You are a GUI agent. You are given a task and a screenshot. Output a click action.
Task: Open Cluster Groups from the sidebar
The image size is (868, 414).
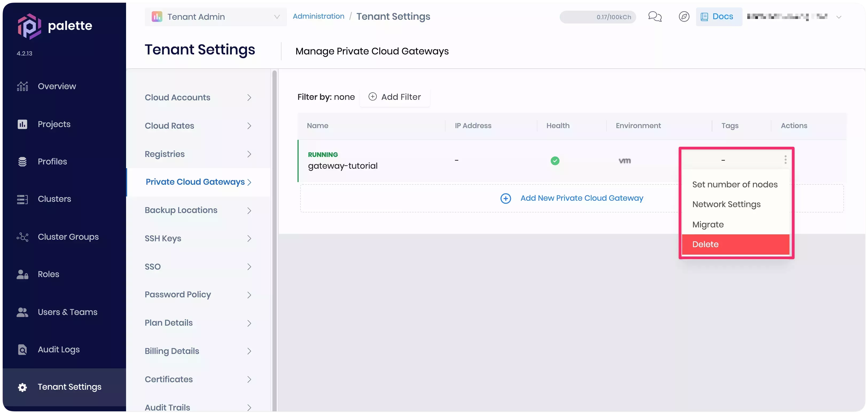point(68,237)
